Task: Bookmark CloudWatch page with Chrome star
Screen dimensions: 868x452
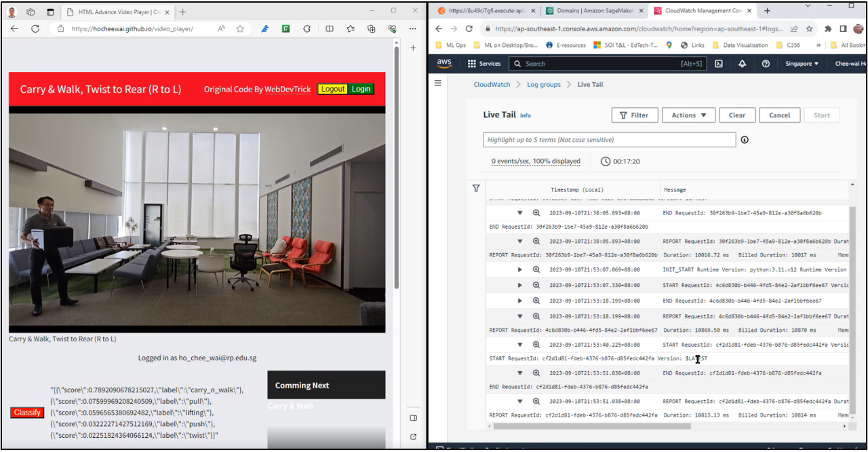Action: [809, 29]
